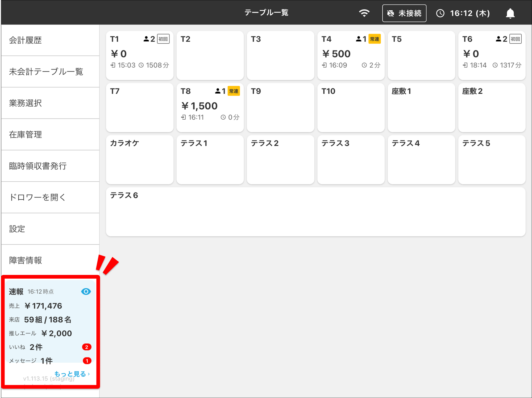Click red badge next to メッセージ count
This screenshot has height=398, width=532.
pyautogui.click(x=87, y=361)
